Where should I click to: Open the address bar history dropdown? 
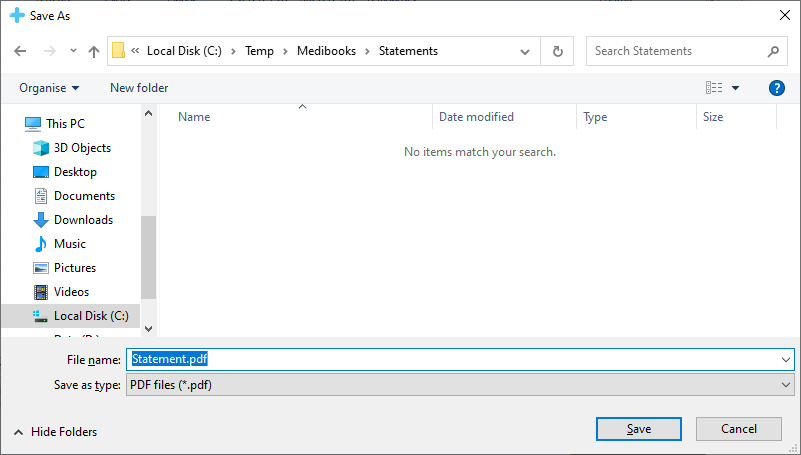(x=525, y=51)
